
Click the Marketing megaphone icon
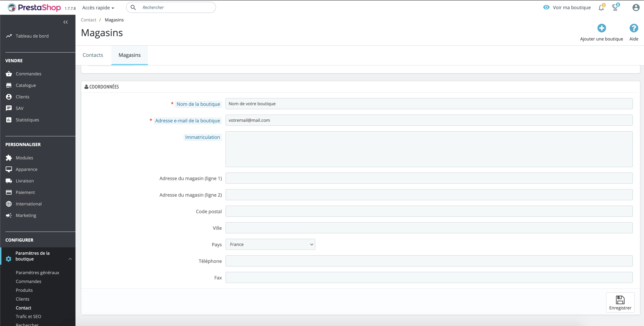click(x=9, y=215)
